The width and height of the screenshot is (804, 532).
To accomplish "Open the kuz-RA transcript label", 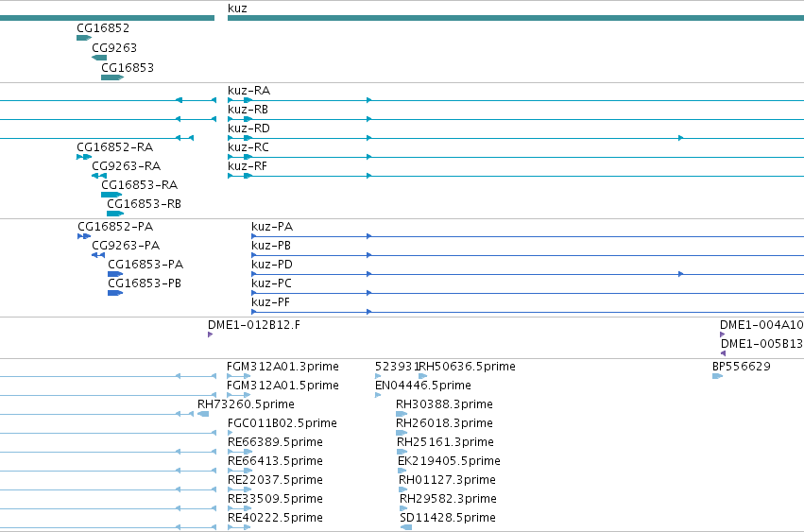I will [x=248, y=91].
